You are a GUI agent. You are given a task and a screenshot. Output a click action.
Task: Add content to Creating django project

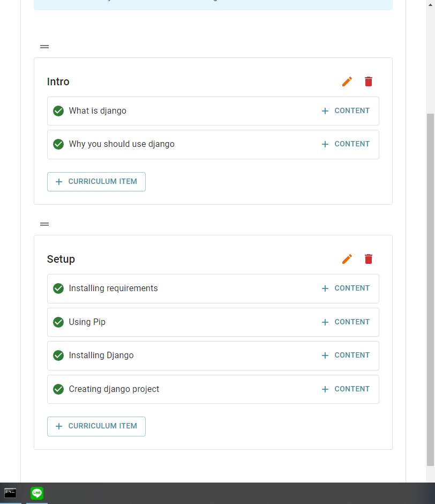coord(346,389)
